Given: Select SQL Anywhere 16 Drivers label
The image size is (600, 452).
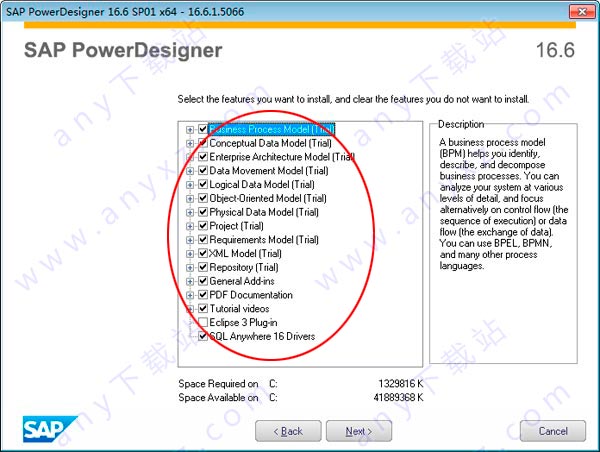Looking at the screenshot, I should click(x=262, y=336).
